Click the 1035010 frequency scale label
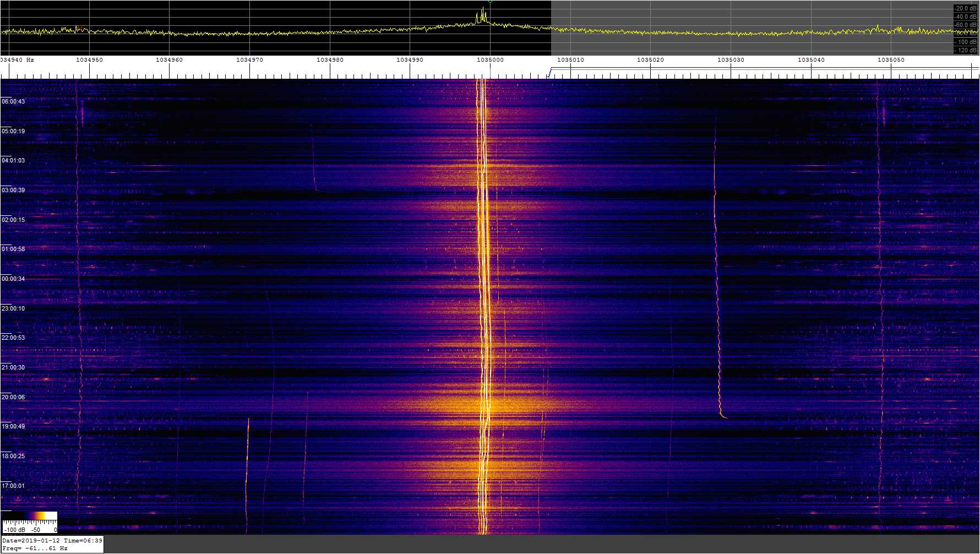Image resolution: width=980 pixels, height=554 pixels. click(x=570, y=59)
